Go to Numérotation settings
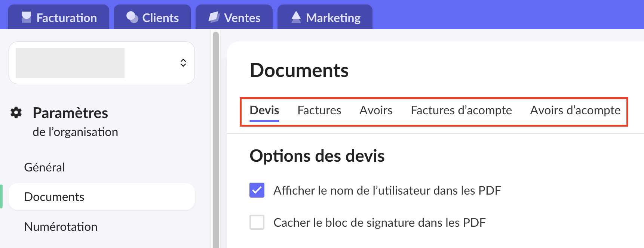 61,227
